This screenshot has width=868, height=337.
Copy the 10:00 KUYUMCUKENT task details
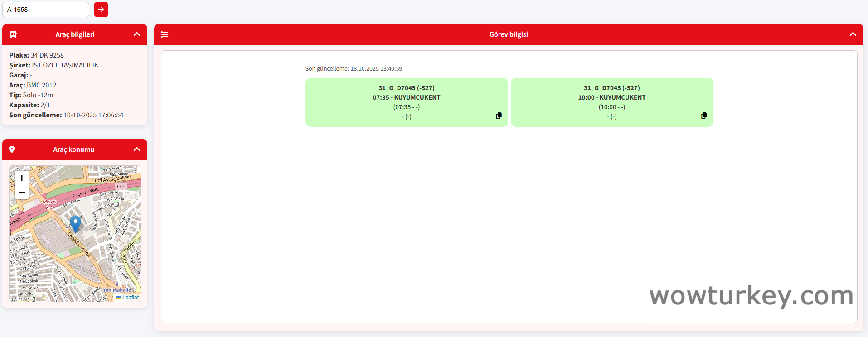704,116
